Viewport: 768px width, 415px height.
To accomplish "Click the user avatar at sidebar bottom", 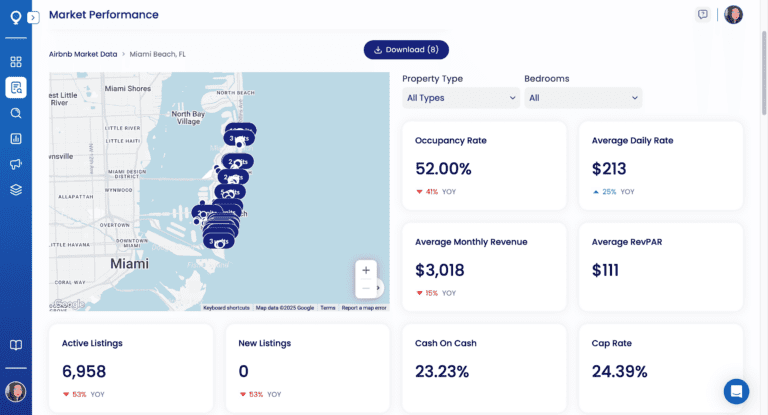I will 15,391.
